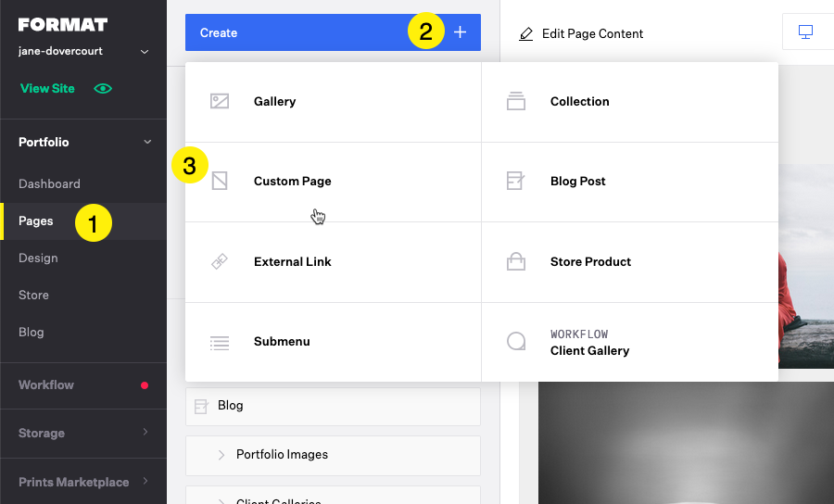Expand the Prints Marketplace section
834x504 pixels.
pos(145,481)
